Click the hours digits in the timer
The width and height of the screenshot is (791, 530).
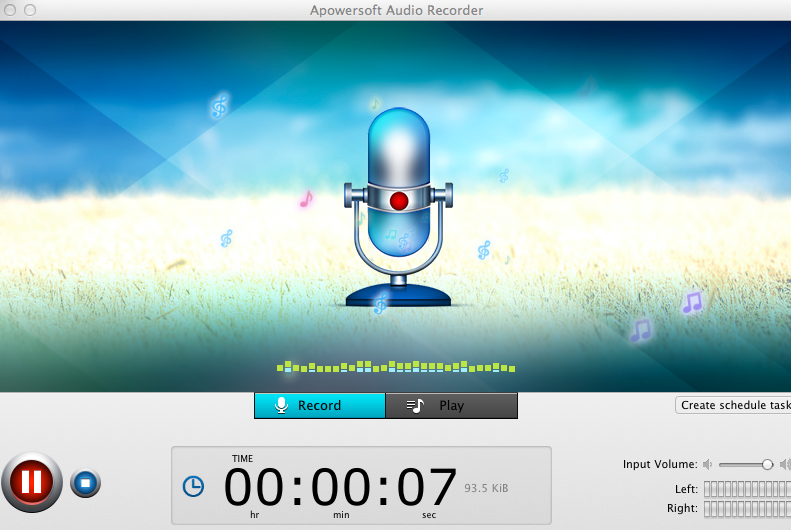click(254, 488)
